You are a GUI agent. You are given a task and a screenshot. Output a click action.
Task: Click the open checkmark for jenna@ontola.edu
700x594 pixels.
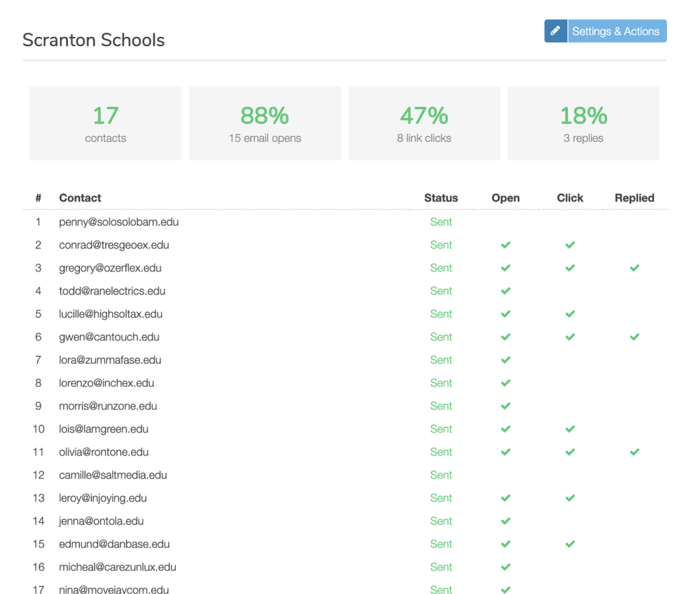[x=505, y=521]
